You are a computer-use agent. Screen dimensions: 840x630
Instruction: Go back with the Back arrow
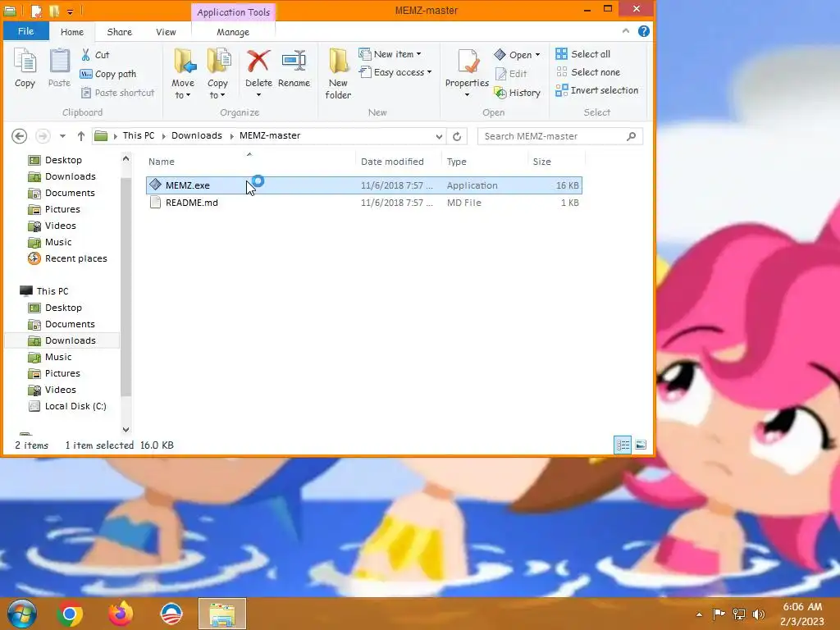[x=20, y=136]
